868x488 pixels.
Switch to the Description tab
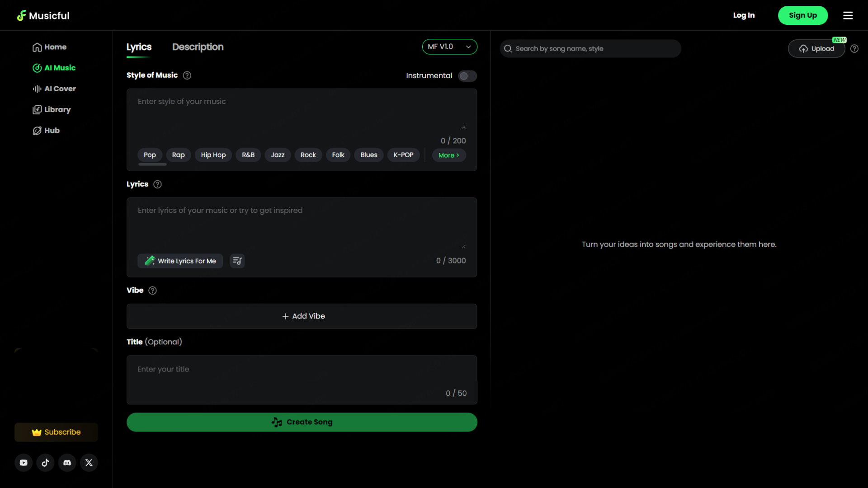pos(198,47)
